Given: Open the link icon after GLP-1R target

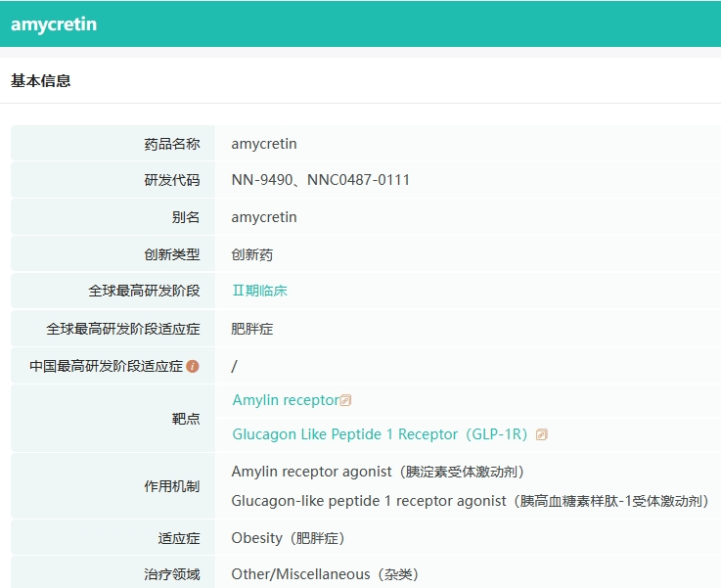Looking at the screenshot, I should [x=542, y=434].
